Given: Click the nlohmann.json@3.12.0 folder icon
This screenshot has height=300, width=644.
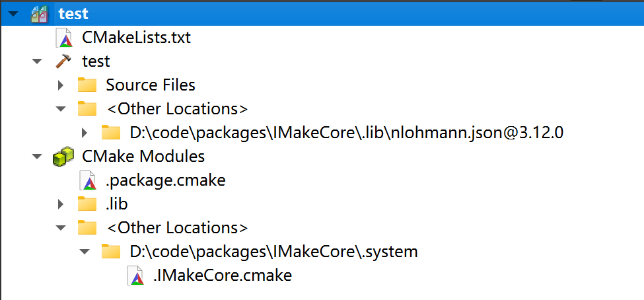Looking at the screenshot, I should coord(111,133).
